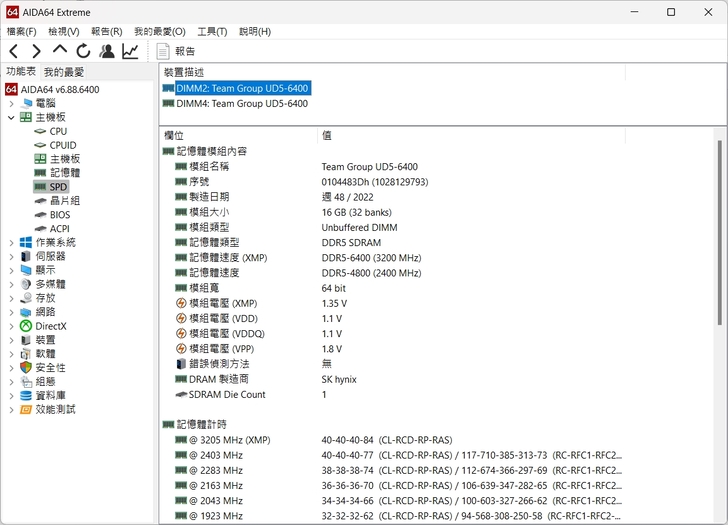The image size is (728, 525).
Task: Switch to the 我的最愛 tab
Action: [64, 72]
